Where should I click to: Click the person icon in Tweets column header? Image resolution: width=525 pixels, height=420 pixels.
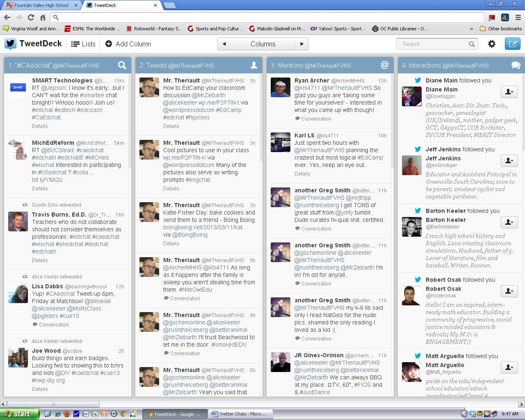tap(253, 65)
